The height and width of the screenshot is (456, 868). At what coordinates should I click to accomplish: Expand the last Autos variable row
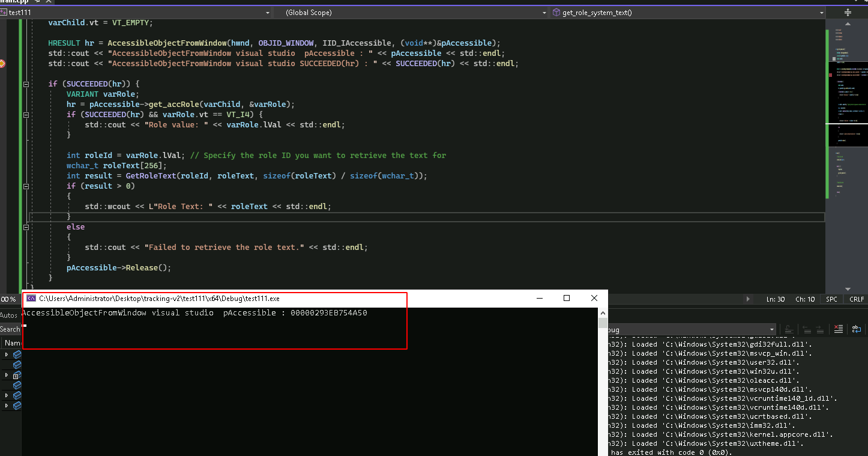pos(7,406)
